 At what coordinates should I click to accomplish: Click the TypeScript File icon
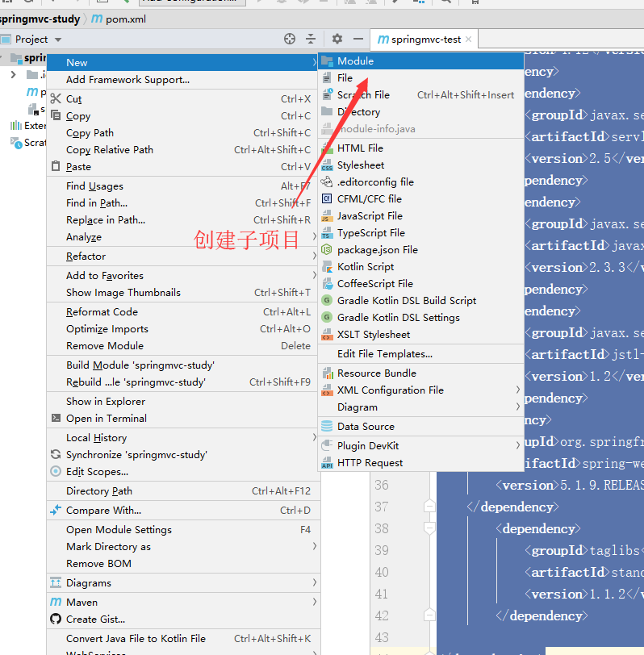[327, 233]
